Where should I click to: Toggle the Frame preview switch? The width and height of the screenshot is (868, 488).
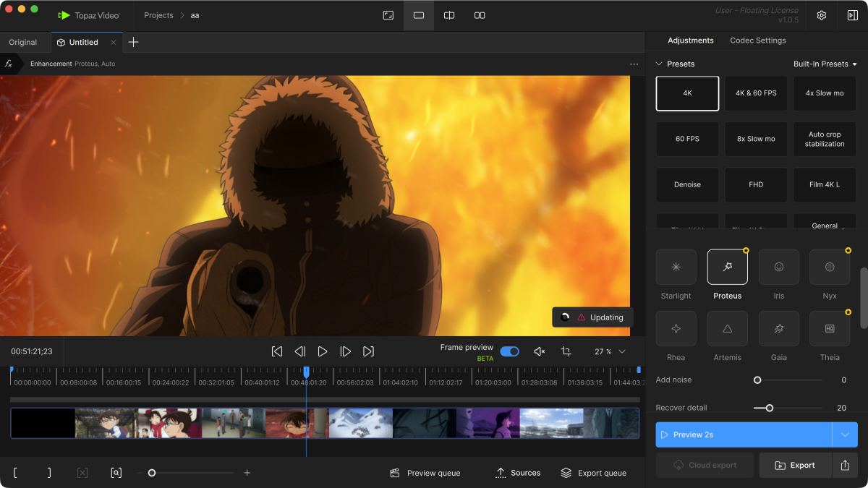click(x=509, y=351)
